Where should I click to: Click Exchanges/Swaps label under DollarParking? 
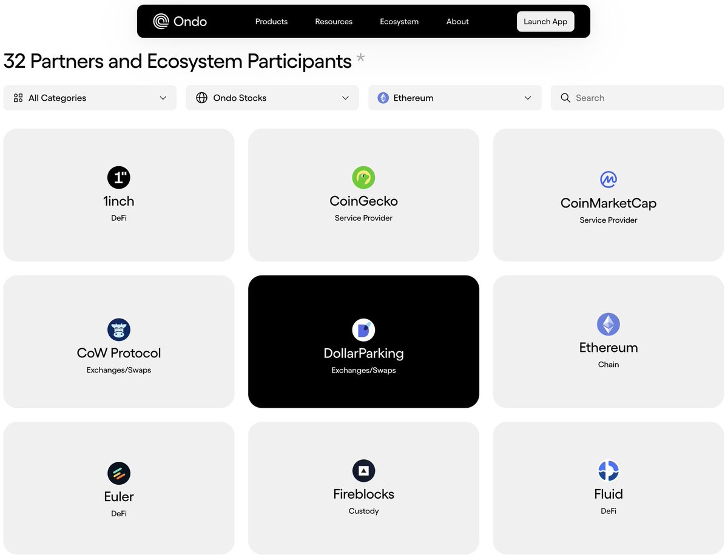[x=363, y=370]
